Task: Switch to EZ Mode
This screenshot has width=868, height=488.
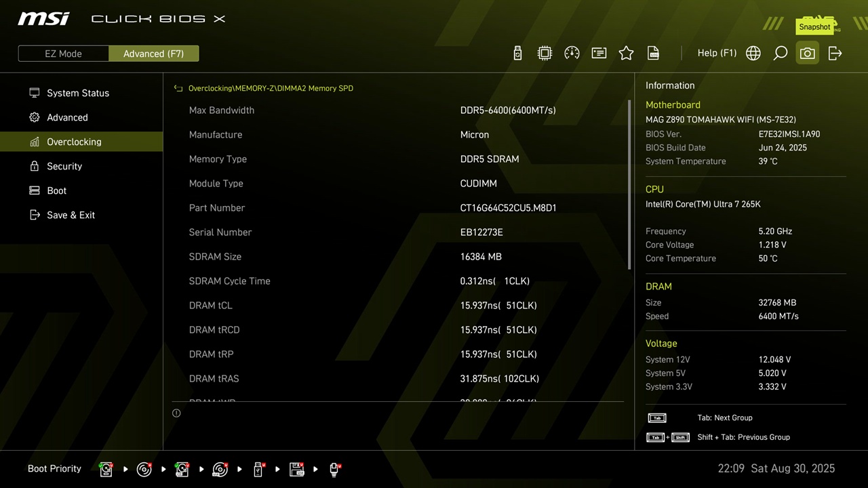Action: click(63, 54)
